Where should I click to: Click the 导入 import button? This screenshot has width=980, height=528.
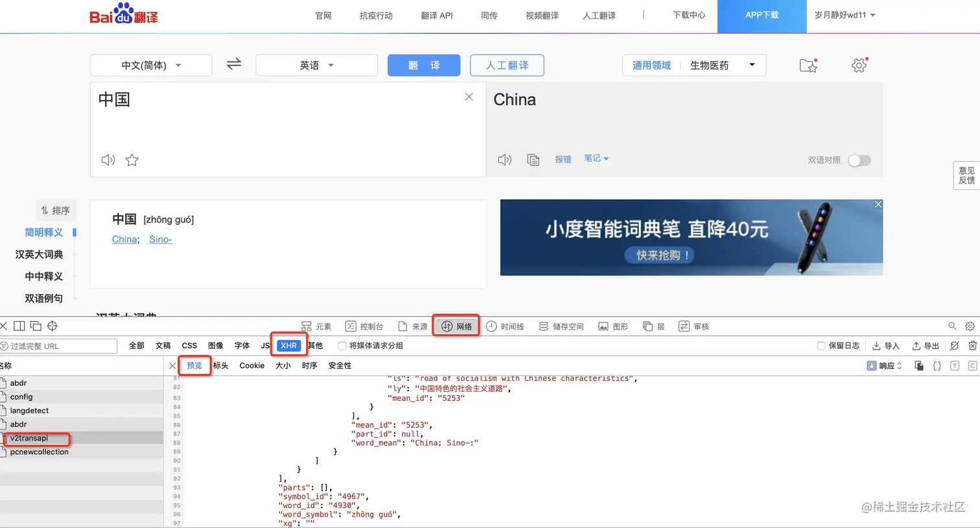[886, 346]
